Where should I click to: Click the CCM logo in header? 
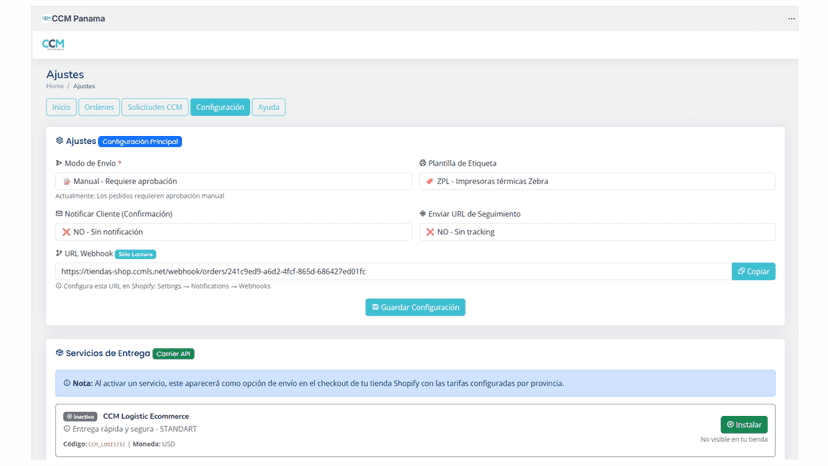click(x=53, y=44)
